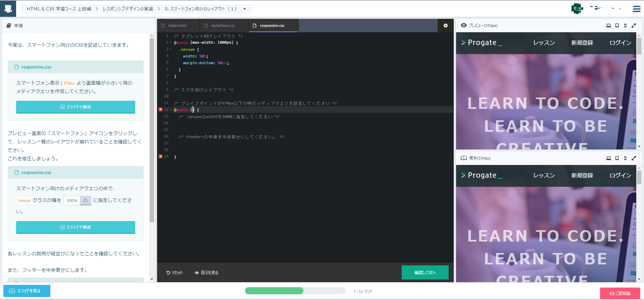Click the リセット reset button
The height and width of the screenshot is (300, 644).
click(175, 272)
